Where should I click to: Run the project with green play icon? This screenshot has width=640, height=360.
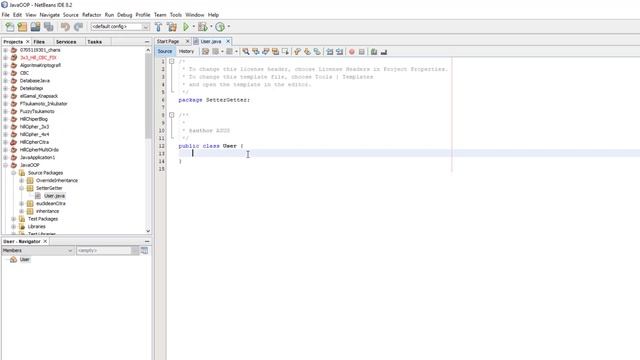tap(186, 27)
